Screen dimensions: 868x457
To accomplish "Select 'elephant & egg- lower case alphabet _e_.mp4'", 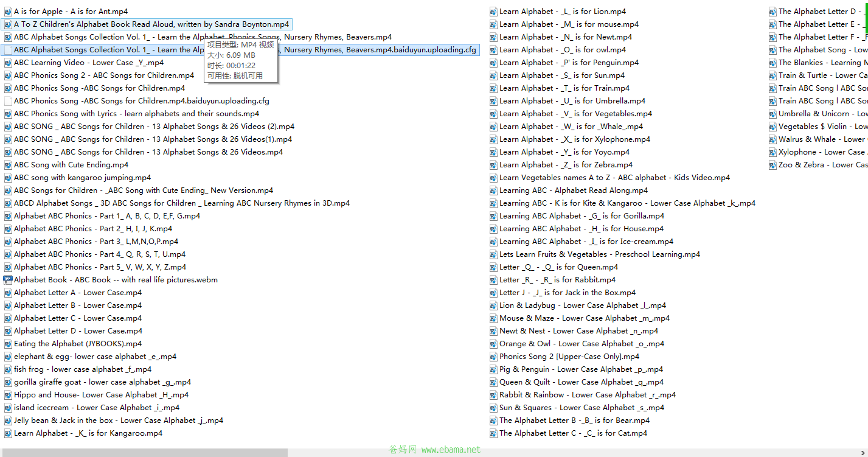I will coord(95,357).
